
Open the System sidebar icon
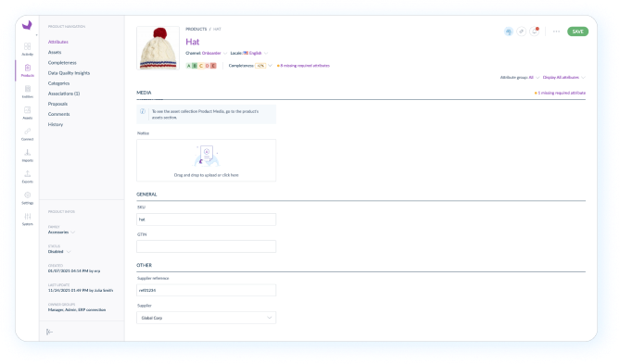(27, 219)
